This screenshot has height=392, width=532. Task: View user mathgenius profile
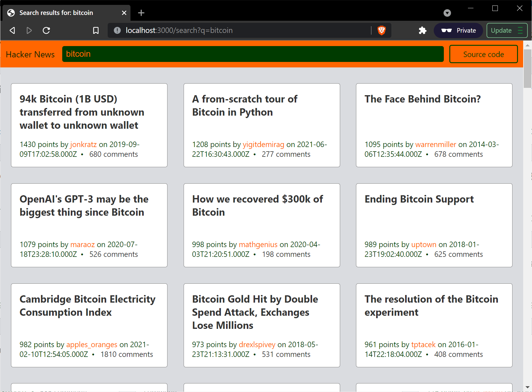point(258,244)
